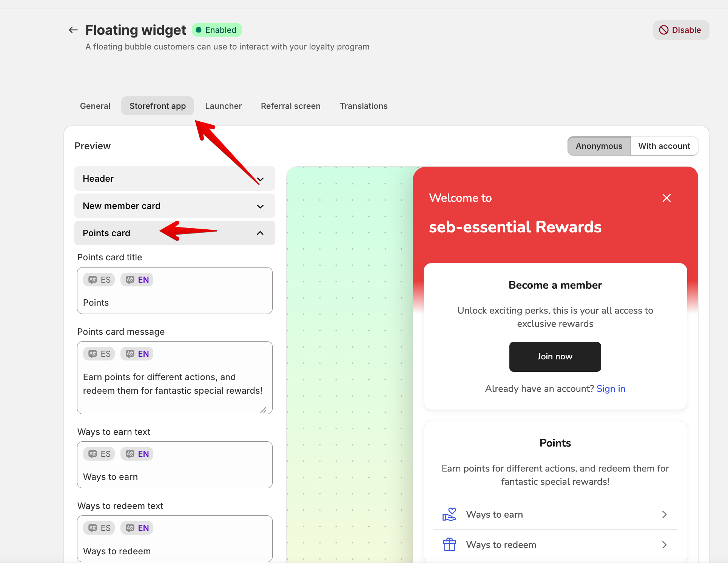728x563 pixels.
Task: Click the Ways to redeem chevron arrow
Action: pyautogui.click(x=665, y=544)
